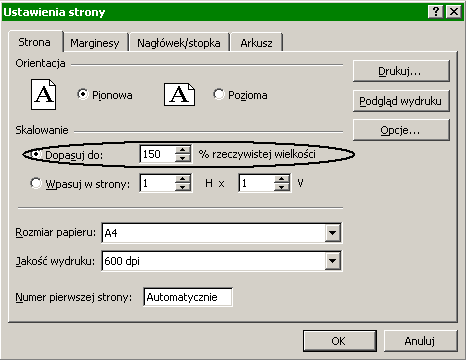Select the Pozioma orientation radio button
The image size is (466, 360).
coord(219,94)
